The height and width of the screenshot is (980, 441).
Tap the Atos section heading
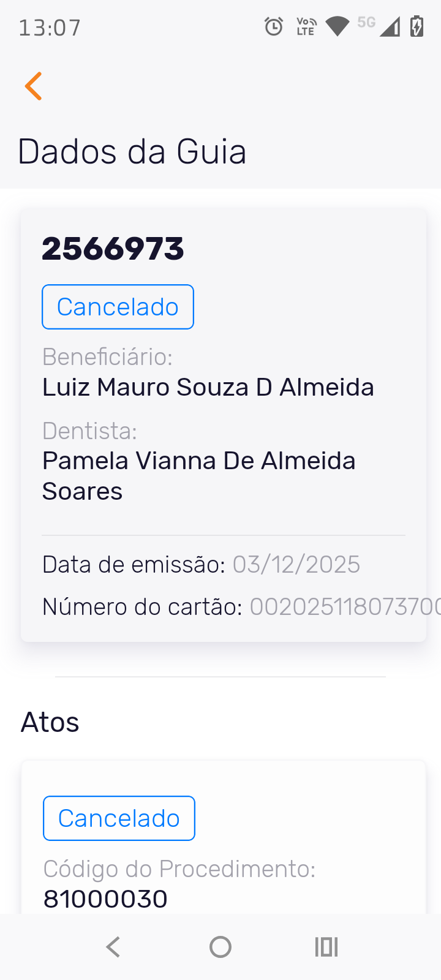pyautogui.click(x=50, y=722)
